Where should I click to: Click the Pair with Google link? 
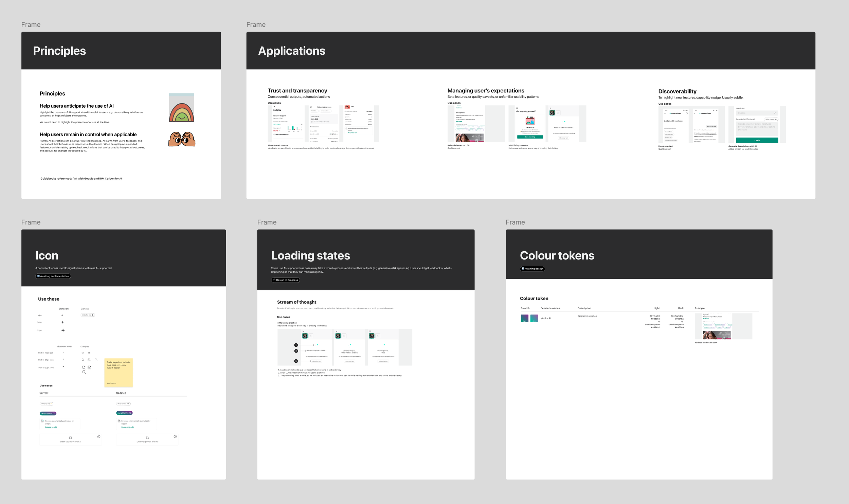83,179
